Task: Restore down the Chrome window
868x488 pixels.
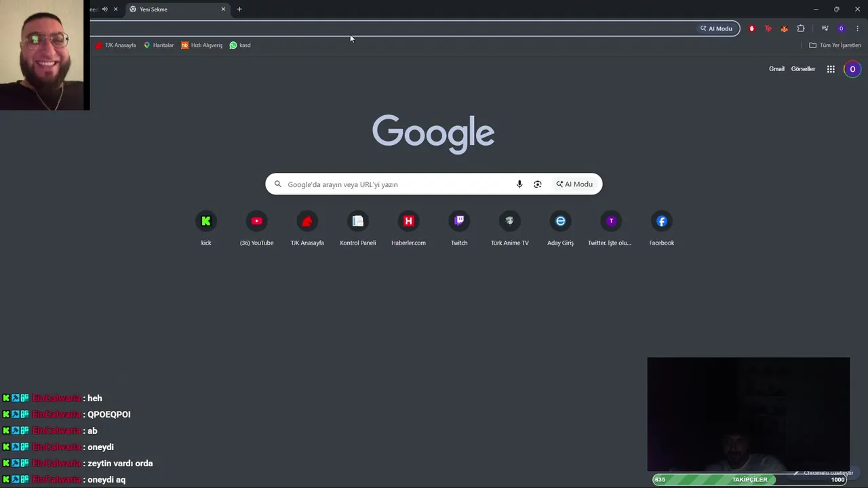Action: 837,9
